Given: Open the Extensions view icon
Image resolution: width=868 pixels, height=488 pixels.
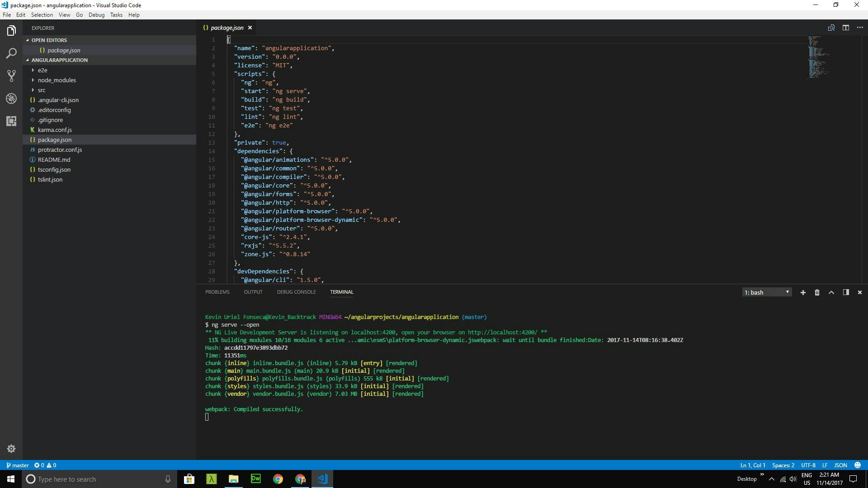Looking at the screenshot, I should pyautogui.click(x=11, y=121).
